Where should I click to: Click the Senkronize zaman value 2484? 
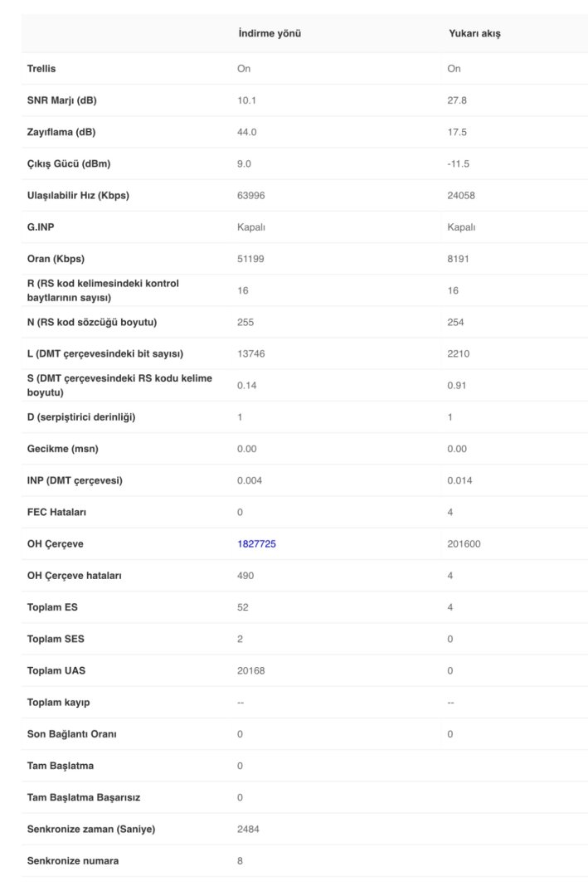pos(248,829)
